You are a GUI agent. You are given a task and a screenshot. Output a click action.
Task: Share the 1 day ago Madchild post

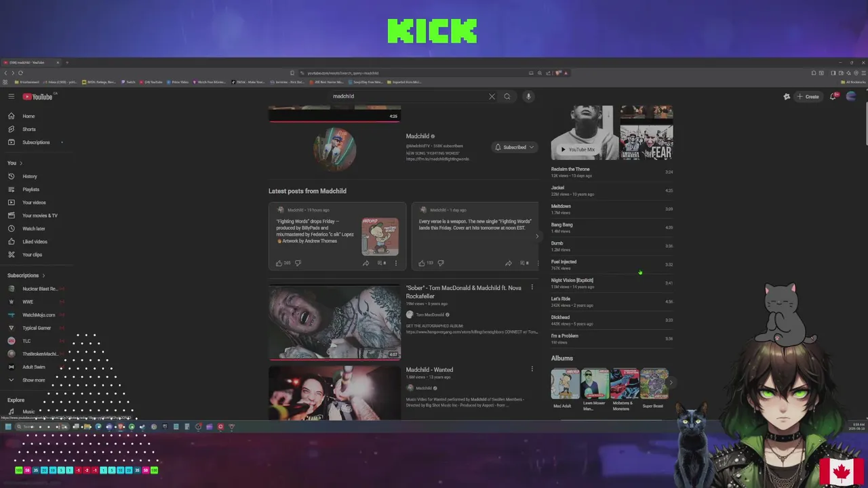point(508,263)
